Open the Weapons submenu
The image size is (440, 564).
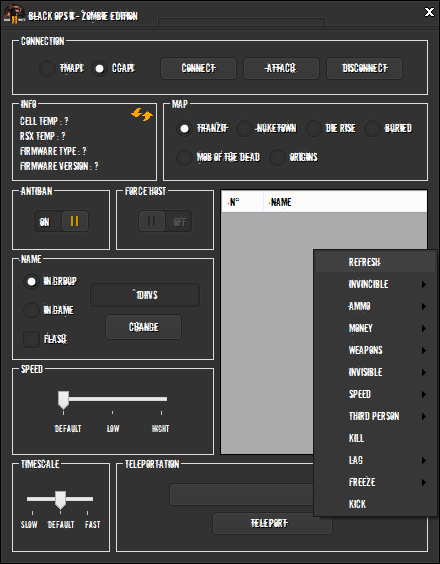point(375,350)
